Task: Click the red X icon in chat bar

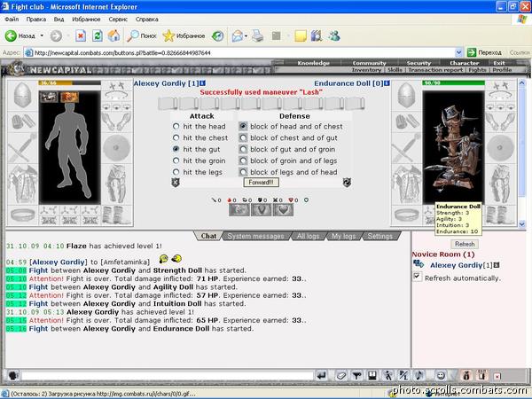Action: pyautogui.click(x=497, y=376)
